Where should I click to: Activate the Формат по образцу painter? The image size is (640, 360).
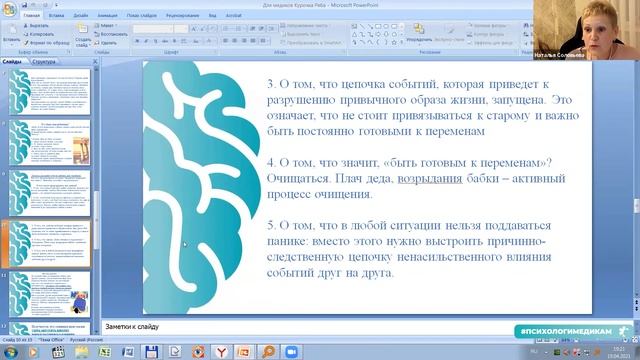(46, 43)
